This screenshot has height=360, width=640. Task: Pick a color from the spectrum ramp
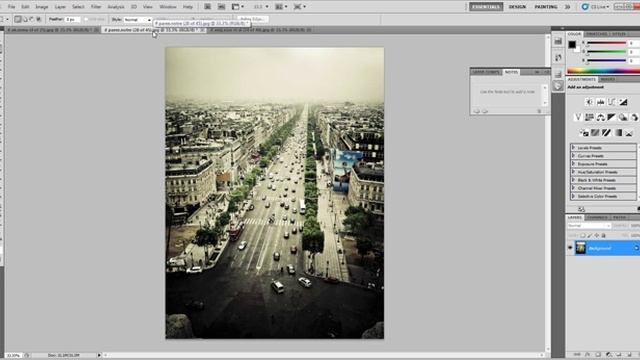point(604,71)
